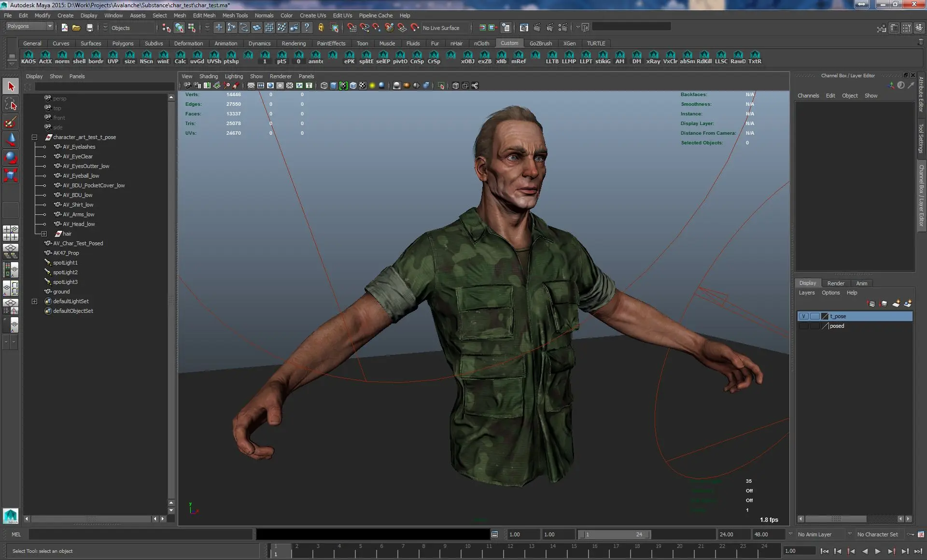This screenshot has height=560, width=927.
Task: Select the Lasso tool in toolbox
Action: [x=11, y=104]
